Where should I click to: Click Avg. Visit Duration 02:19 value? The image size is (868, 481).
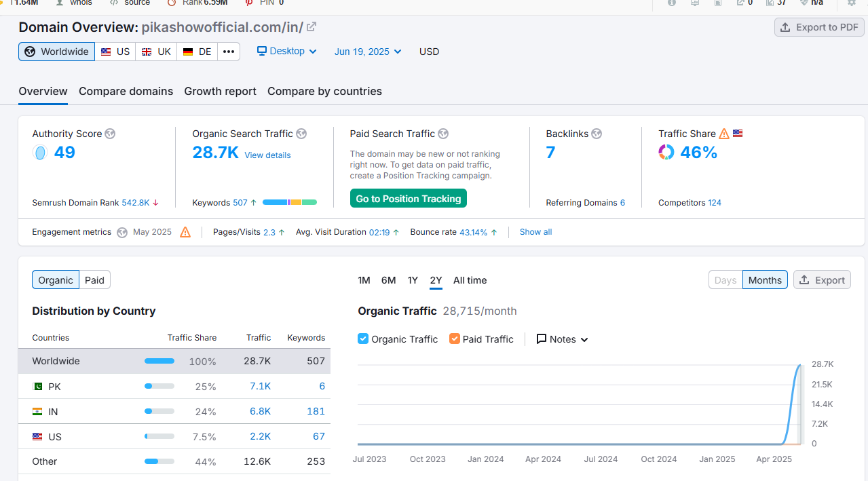coord(379,232)
